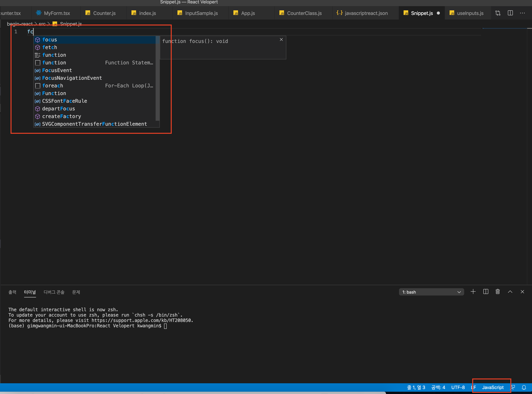This screenshot has height=394, width=532.
Task: Select the fetch suggestion
Action: coord(50,48)
